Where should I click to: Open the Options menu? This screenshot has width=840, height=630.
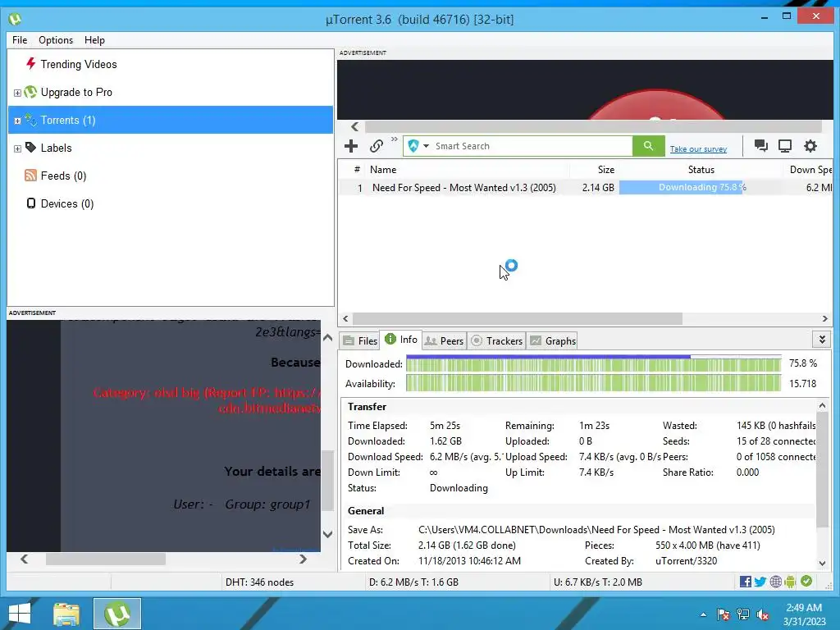[56, 40]
